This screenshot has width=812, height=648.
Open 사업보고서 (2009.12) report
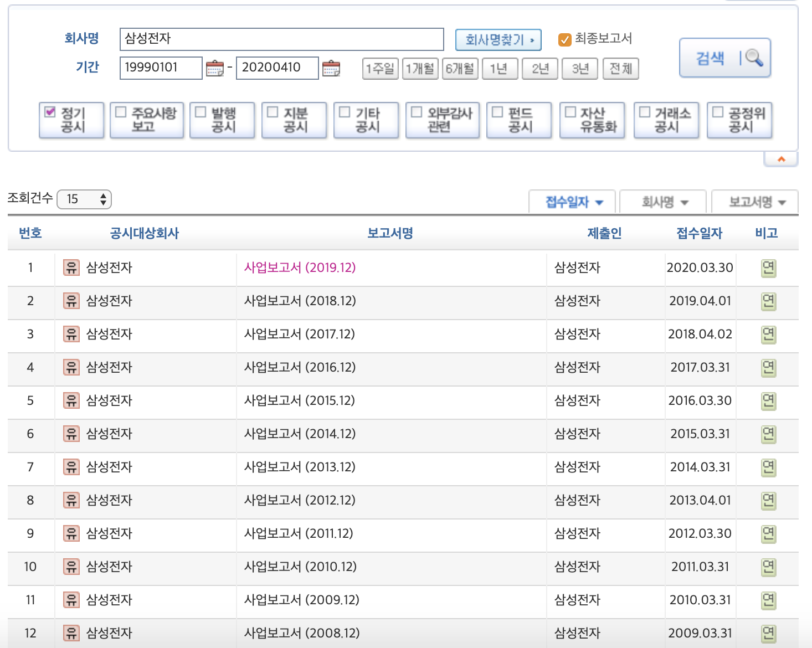pos(302,600)
